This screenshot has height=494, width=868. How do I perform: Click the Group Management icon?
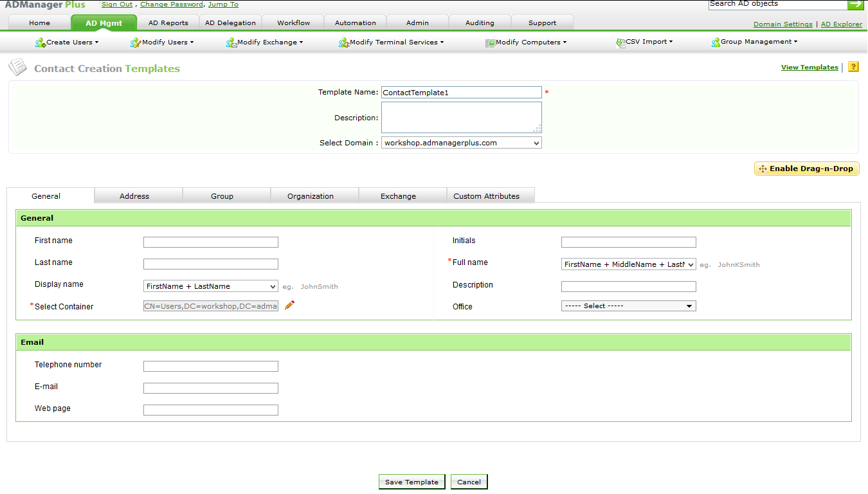click(716, 42)
